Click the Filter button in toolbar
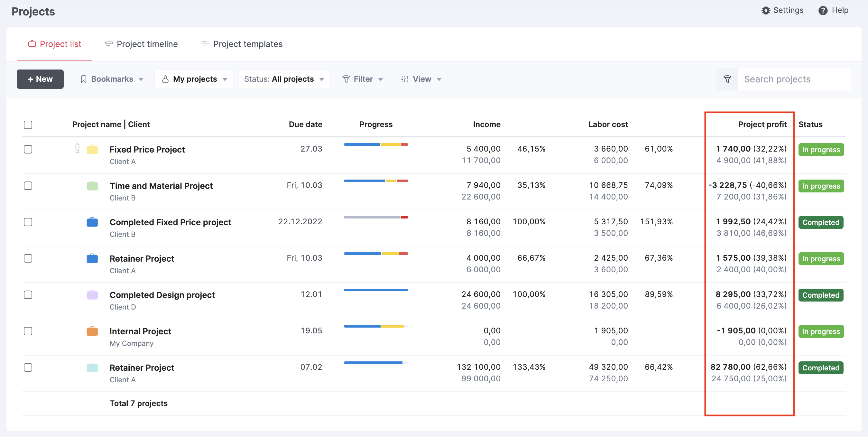The height and width of the screenshot is (437, 868). 363,79
